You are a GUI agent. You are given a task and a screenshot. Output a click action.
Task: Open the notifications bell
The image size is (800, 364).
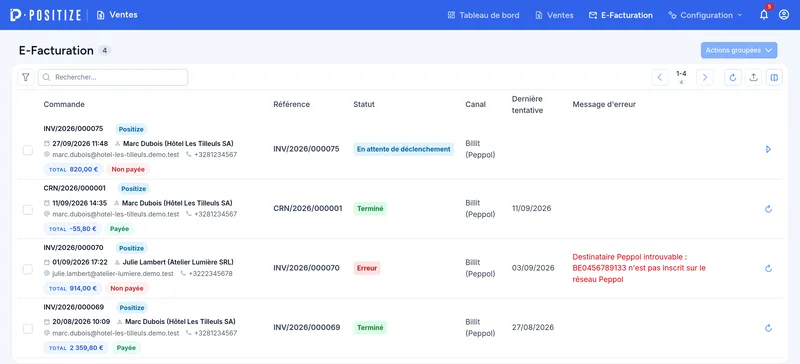[x=764, y=15]
